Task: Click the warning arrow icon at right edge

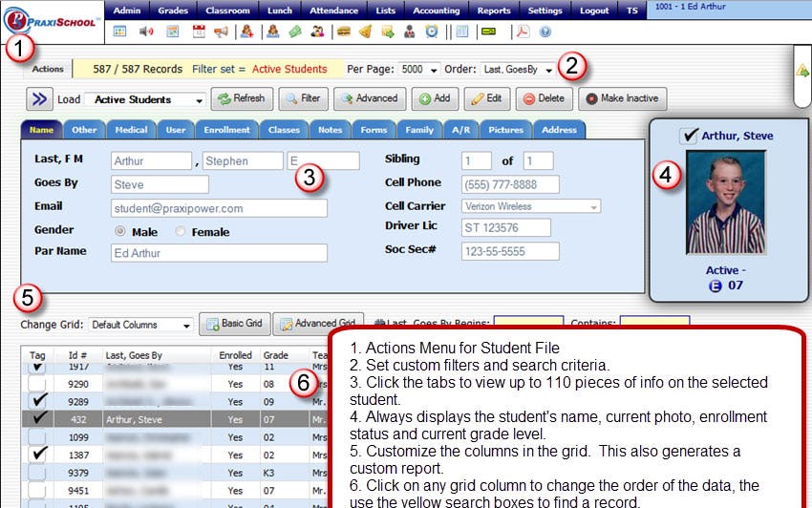Action: click(x=802, y=71)
